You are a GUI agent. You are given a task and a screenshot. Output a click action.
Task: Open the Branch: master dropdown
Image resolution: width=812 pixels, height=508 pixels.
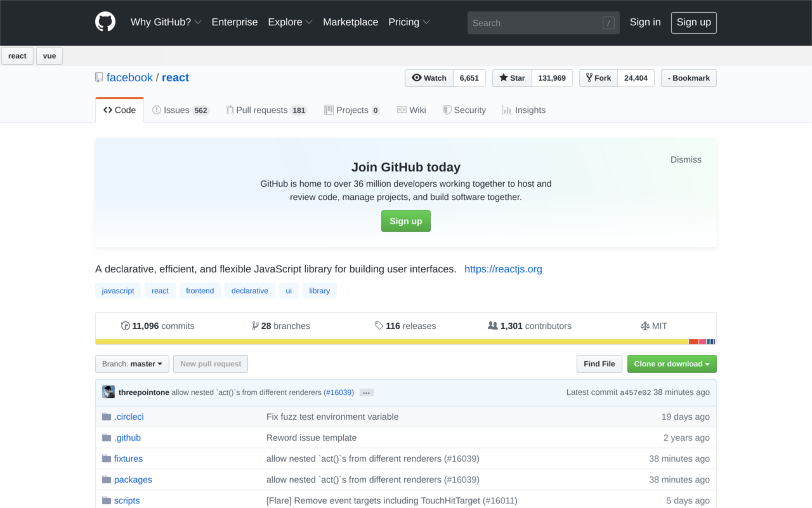132,363
